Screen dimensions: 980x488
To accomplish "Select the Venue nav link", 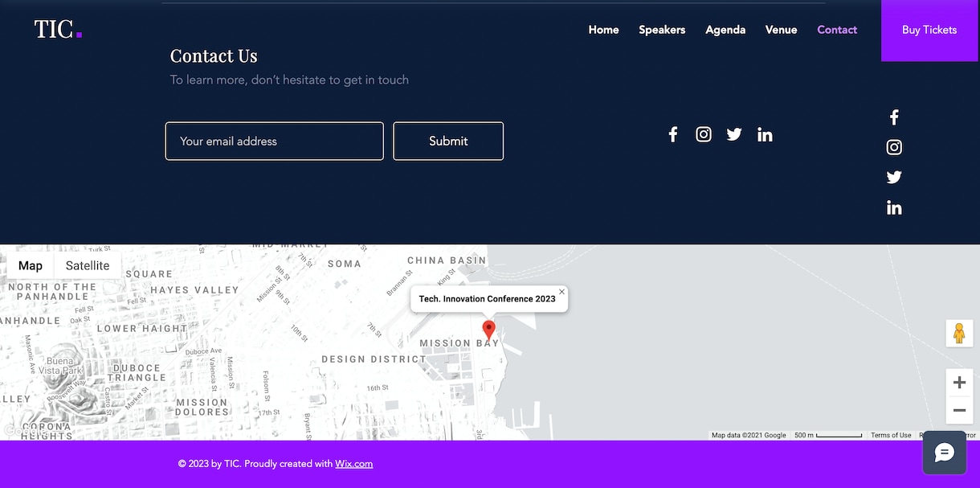I will (x=781, y=30).
